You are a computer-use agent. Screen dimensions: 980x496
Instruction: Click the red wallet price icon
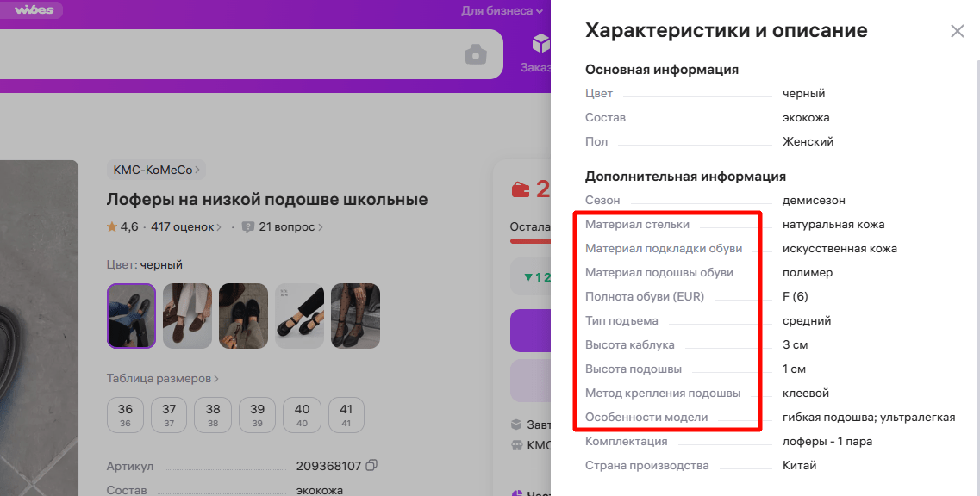coord(521,189)
